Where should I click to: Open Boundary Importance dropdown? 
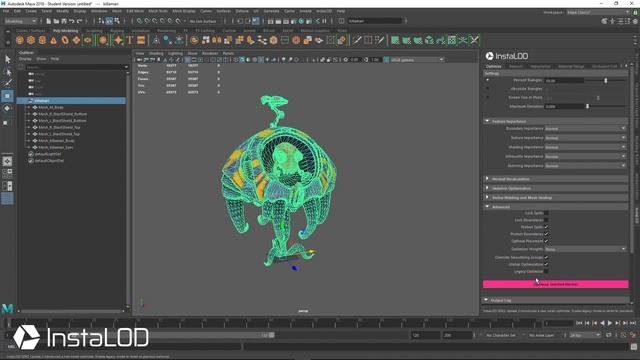[585, 129]
